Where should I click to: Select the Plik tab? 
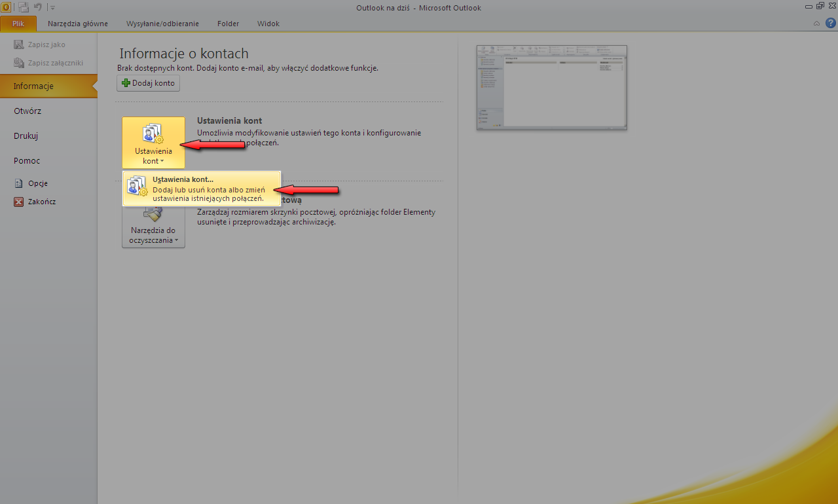[x=18, y=24]
